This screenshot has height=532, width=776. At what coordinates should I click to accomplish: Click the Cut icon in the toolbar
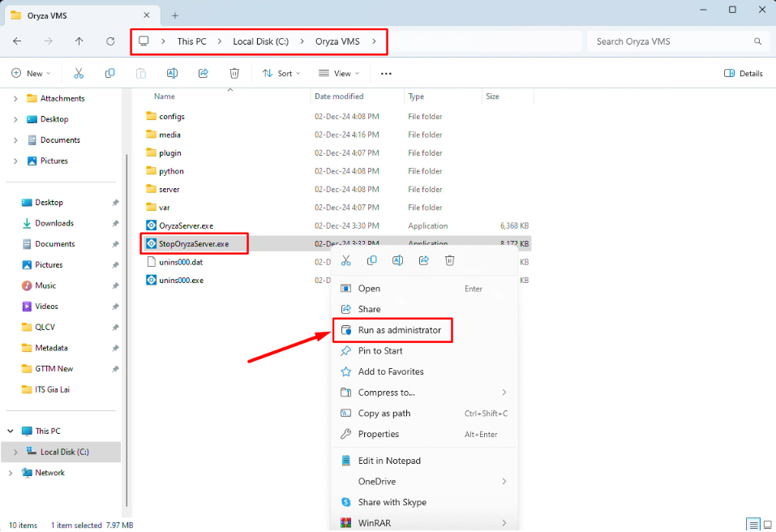coord(79,73)
